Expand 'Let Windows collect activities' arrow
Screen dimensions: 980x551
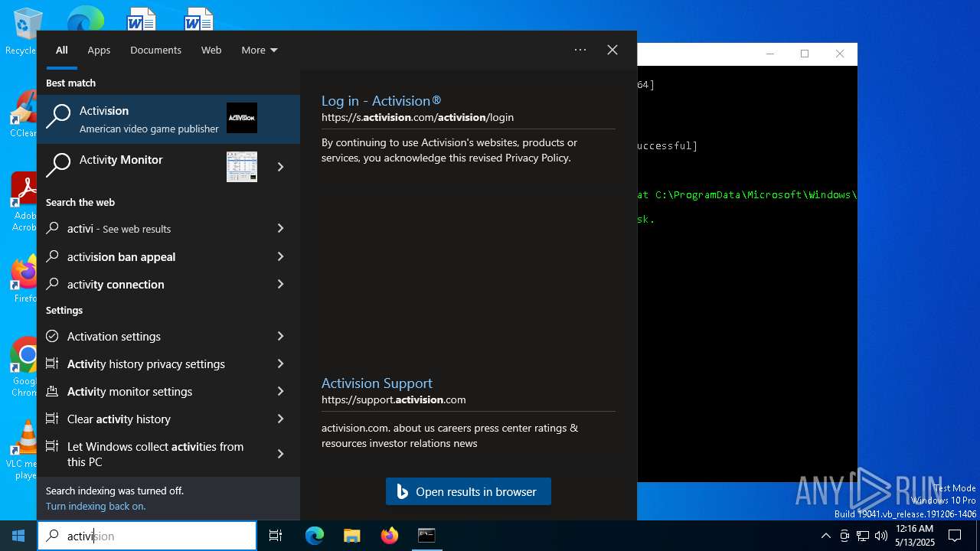(280, 454)
